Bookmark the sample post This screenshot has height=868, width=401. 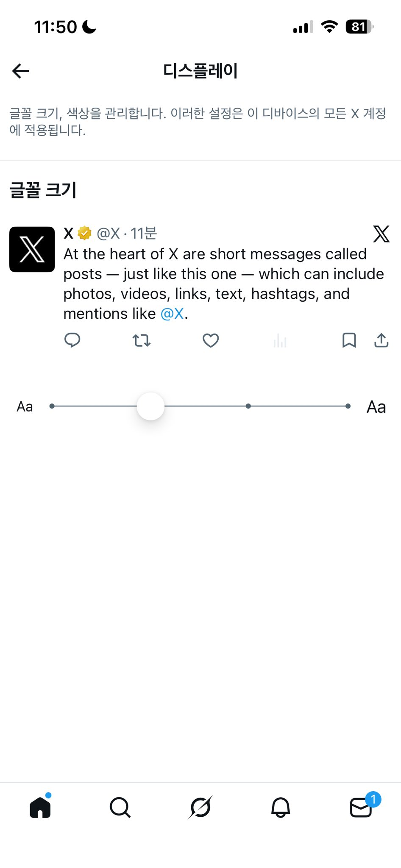pos(349,340)
